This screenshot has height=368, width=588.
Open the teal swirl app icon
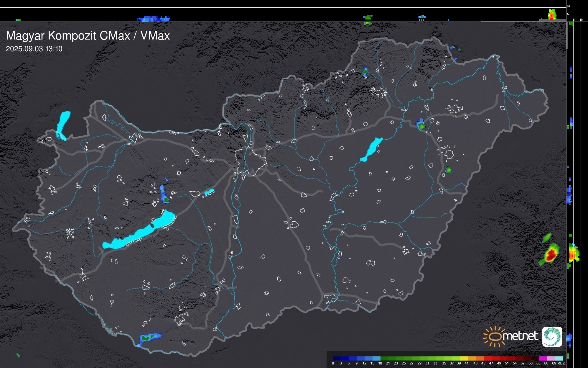[x=552, y=336]
